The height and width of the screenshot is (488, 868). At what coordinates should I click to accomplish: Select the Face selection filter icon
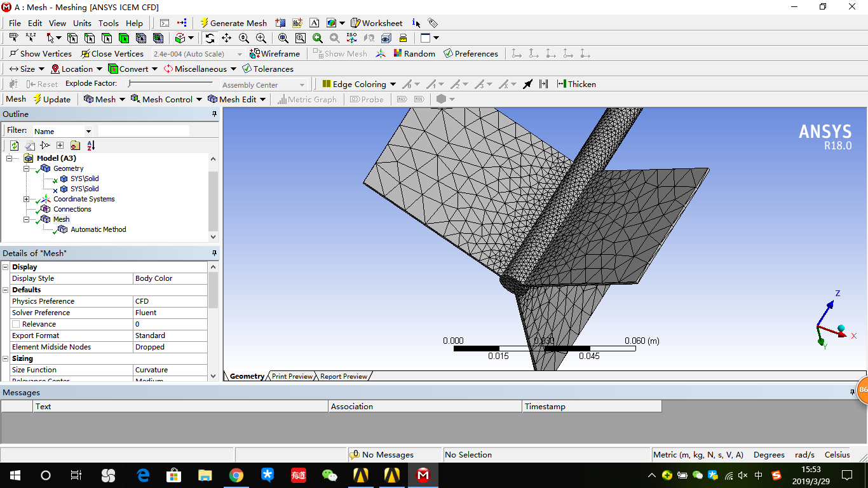(x=106, y=38)
